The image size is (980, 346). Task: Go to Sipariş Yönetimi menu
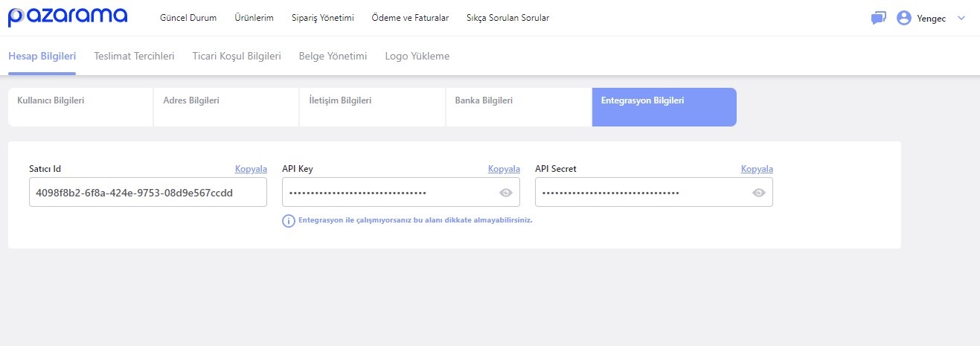[x=322, y=18]
